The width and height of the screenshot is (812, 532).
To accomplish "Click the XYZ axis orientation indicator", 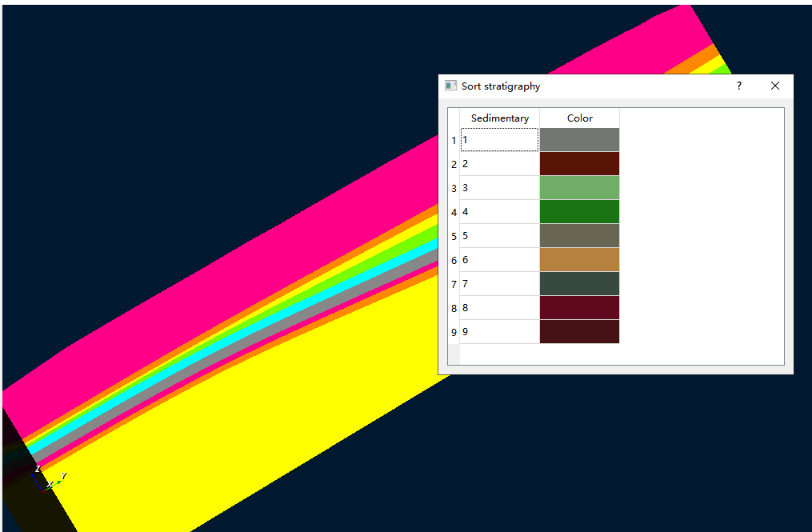I will point(46,478).
